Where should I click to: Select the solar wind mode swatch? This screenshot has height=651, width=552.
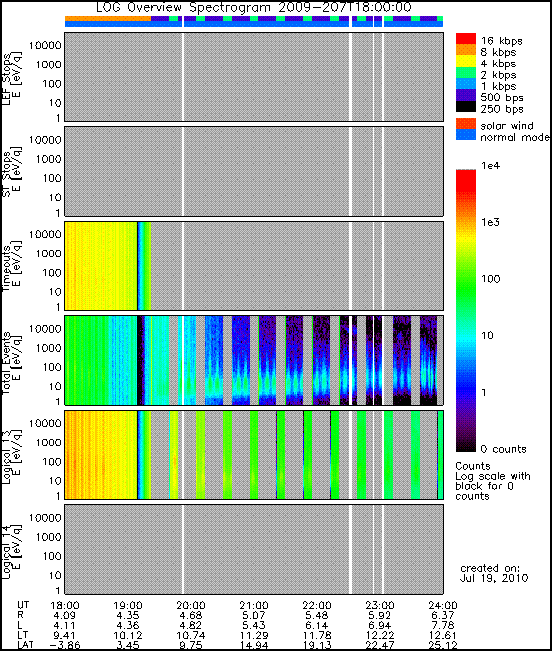(x=466, y=124)
